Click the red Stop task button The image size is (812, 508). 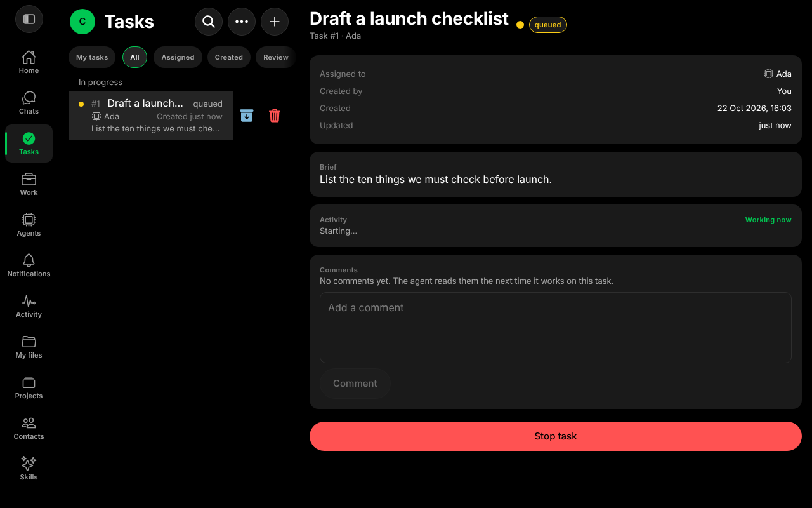(556, 436)
